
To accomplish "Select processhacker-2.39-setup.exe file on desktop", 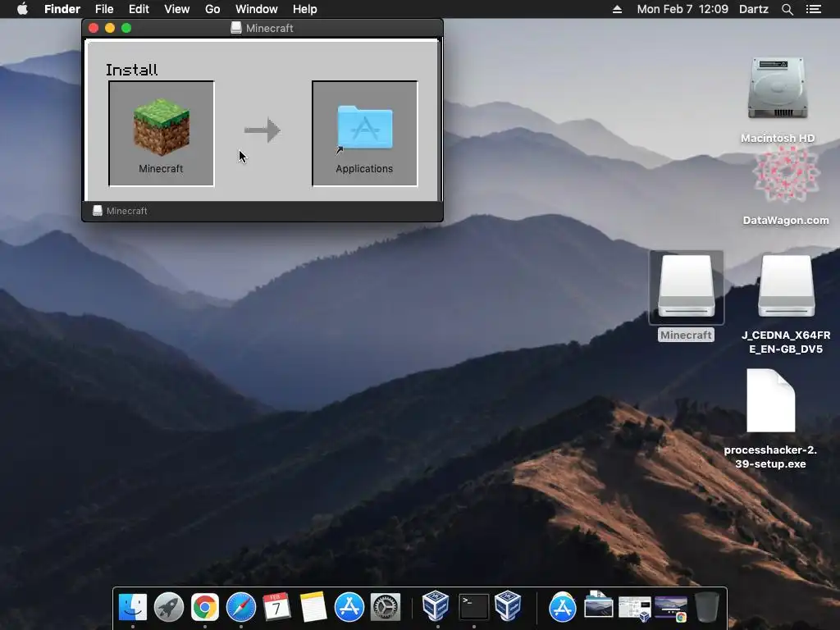I will coord(770,400).
